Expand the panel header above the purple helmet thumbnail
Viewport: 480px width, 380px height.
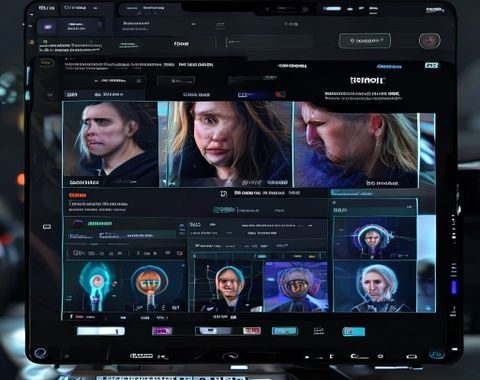pos(374,209)
